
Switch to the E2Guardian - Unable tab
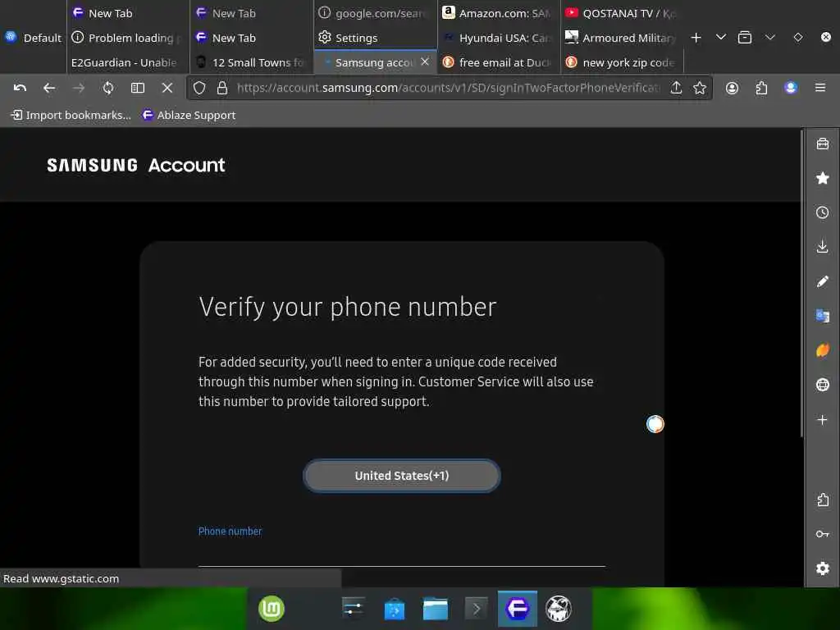click(x=128, y=62)
